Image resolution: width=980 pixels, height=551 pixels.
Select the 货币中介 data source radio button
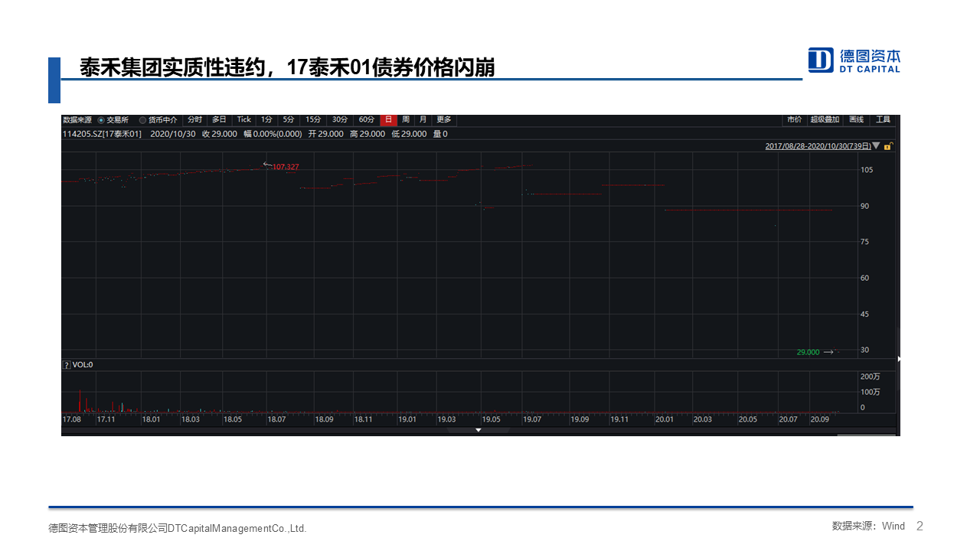(x=142, y=120)
